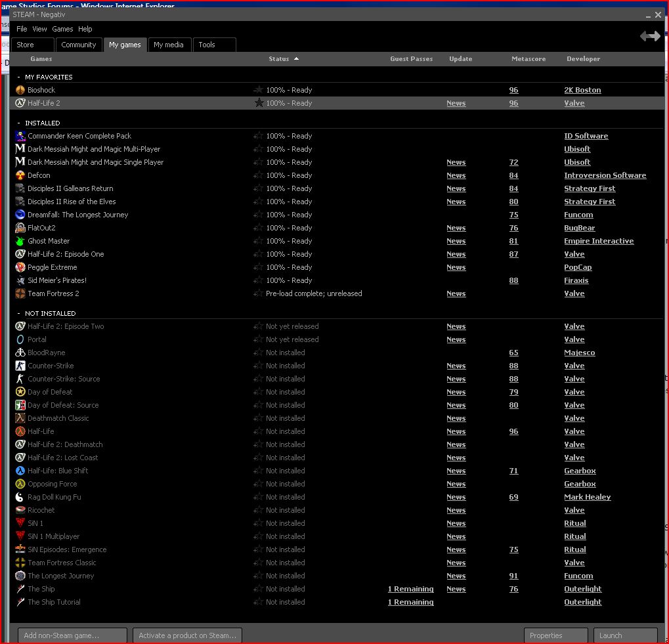The height and width of the screenshot is (644, 669).
Task: Open Metascore 91 for The Longest Journey
Action: click(513, 576)
